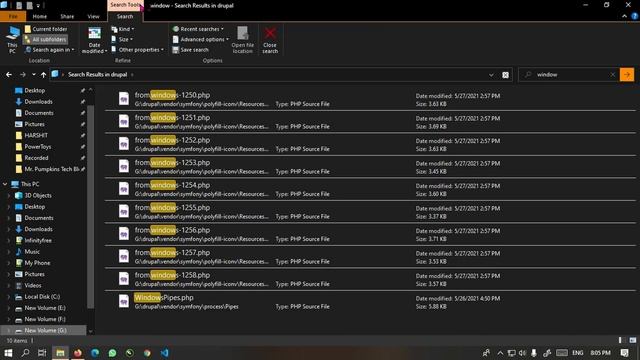The width and height of the screenshot is (640, 360).
Task: Collapse the ribbon with the chevron
Action: 624,16
